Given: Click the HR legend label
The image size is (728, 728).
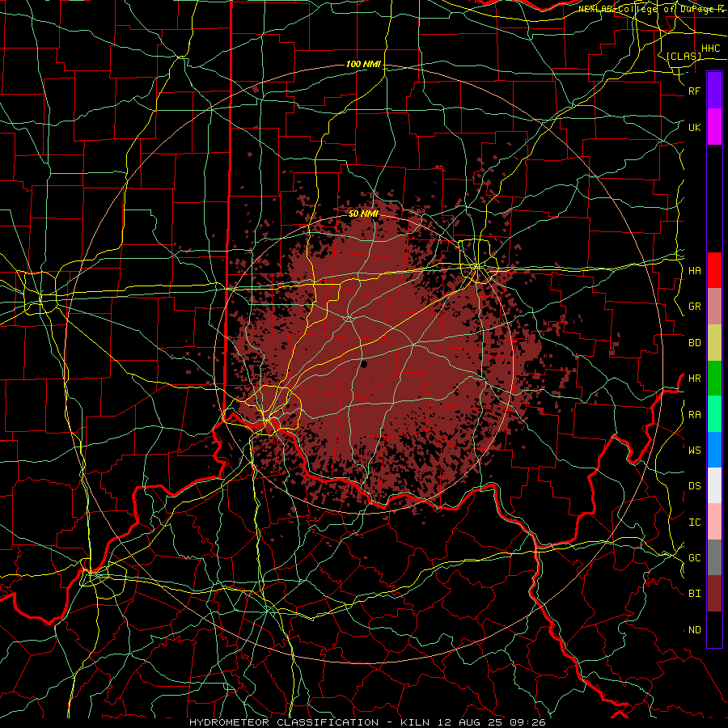Looking at the screenshot, I should (695, 378).
